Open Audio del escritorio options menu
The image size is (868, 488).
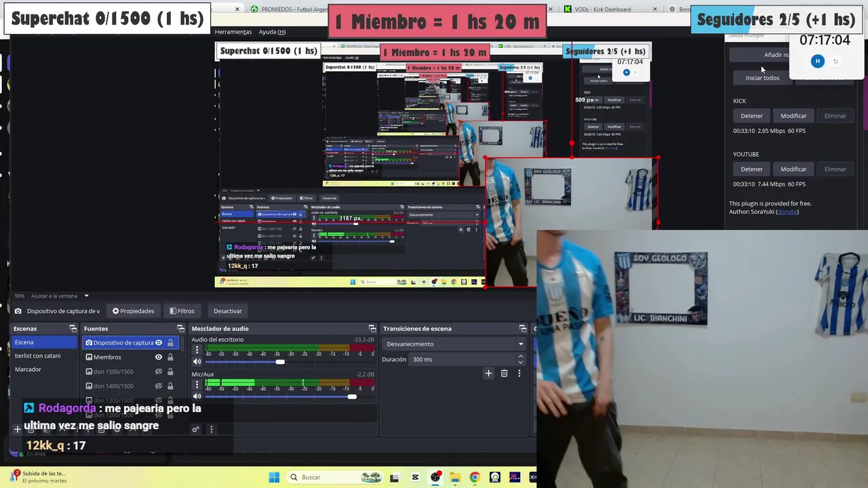(x=197, y=350)
